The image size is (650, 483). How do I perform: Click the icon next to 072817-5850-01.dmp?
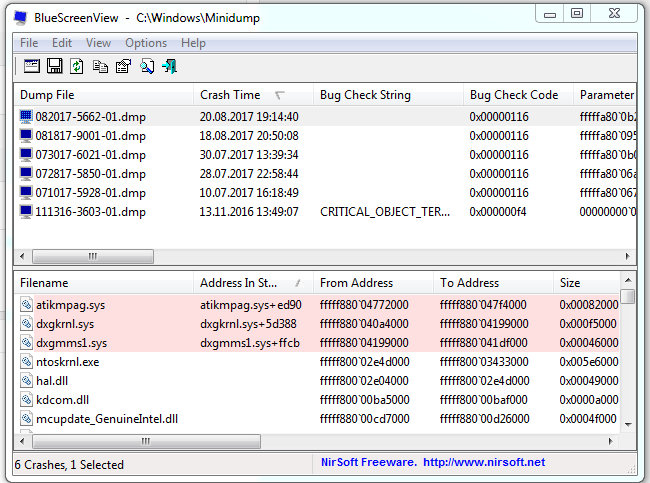26,174
